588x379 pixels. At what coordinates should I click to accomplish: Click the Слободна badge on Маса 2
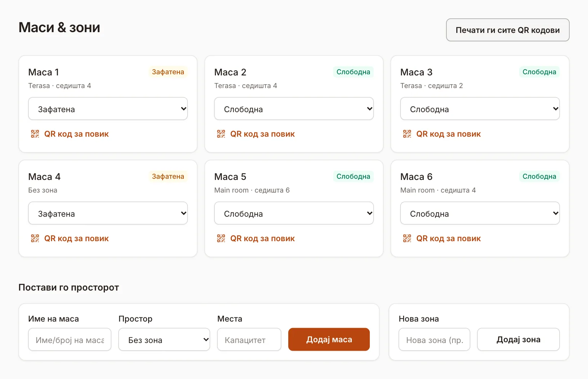coord(353,72)
